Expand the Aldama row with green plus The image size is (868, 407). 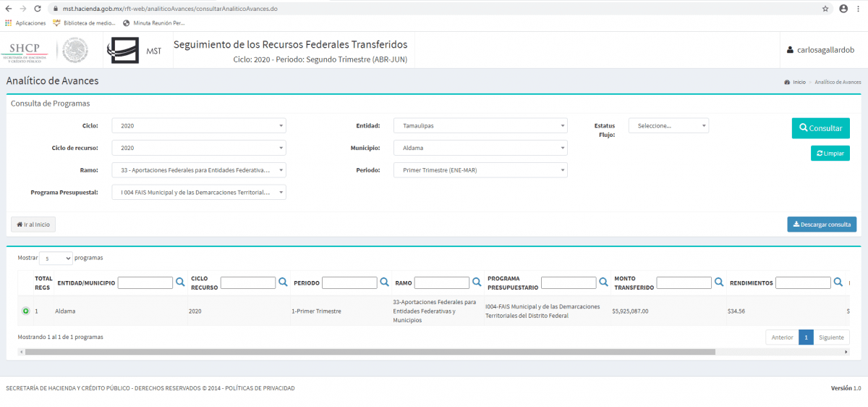coord(25,311)
